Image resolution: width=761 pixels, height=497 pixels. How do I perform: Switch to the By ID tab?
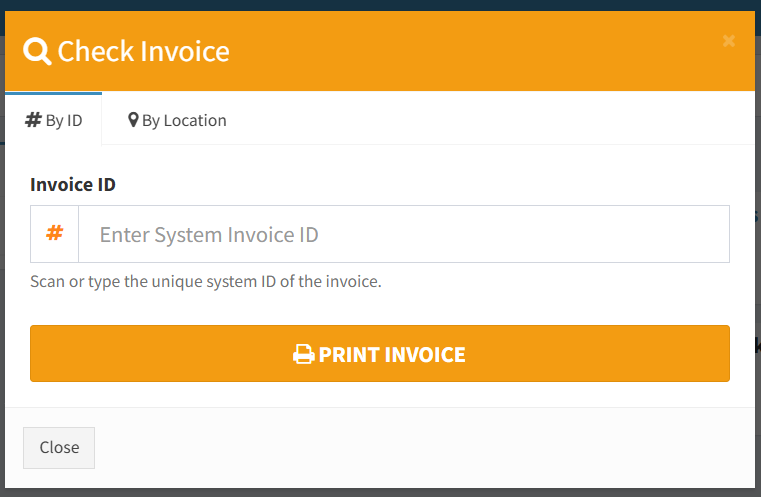(x=53, y=120)
